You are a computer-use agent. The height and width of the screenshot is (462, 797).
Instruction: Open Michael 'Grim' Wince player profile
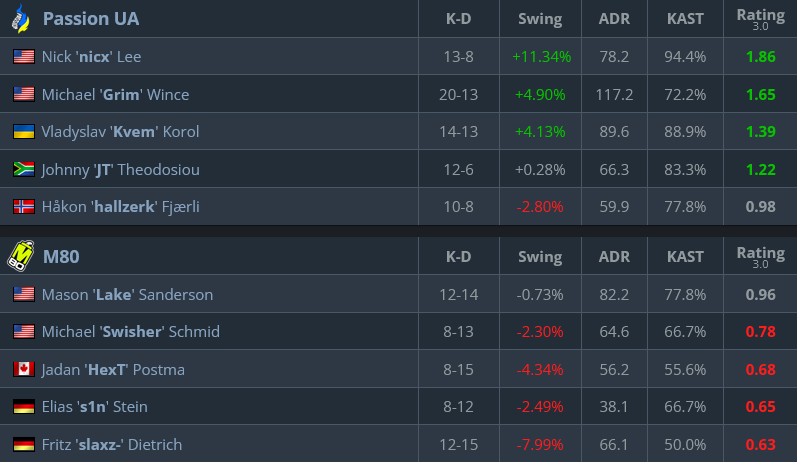tap(115, 95)
